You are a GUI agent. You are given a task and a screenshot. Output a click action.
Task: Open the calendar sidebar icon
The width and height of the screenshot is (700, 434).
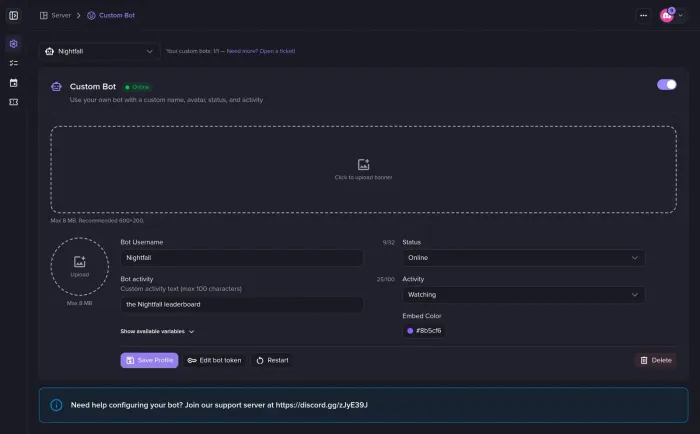point(13,83)
